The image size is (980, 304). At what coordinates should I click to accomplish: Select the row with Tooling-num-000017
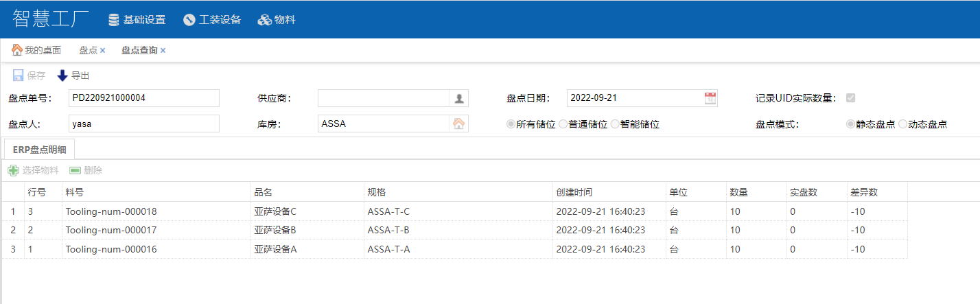(x=111, y=230)
